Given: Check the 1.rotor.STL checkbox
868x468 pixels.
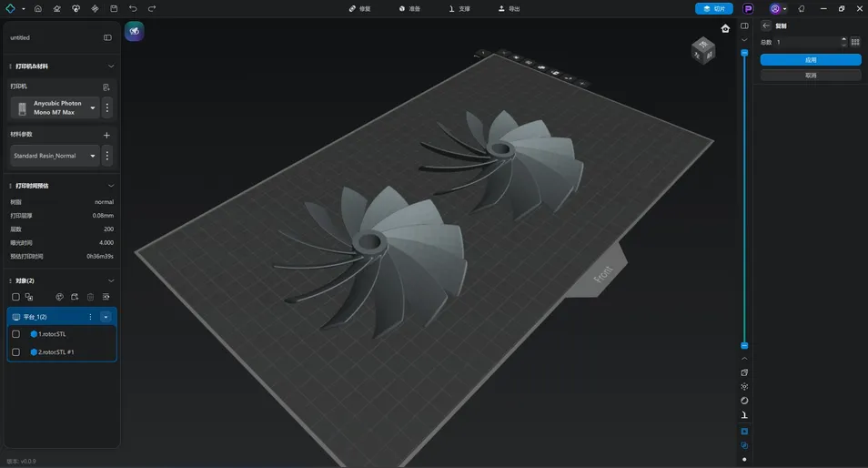Looking at the screenshot, I should click(15, 334).
